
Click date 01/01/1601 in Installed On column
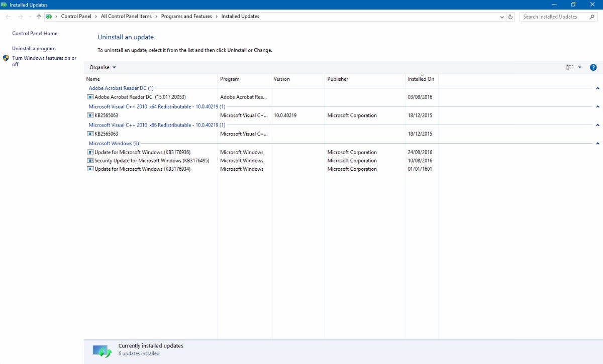[x=420, y=169]
